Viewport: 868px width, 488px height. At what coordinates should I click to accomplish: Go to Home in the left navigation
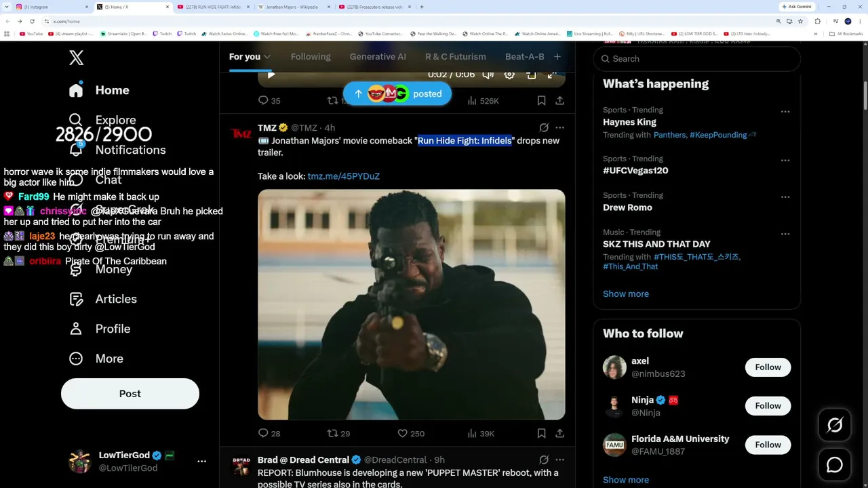click(100, 90)
